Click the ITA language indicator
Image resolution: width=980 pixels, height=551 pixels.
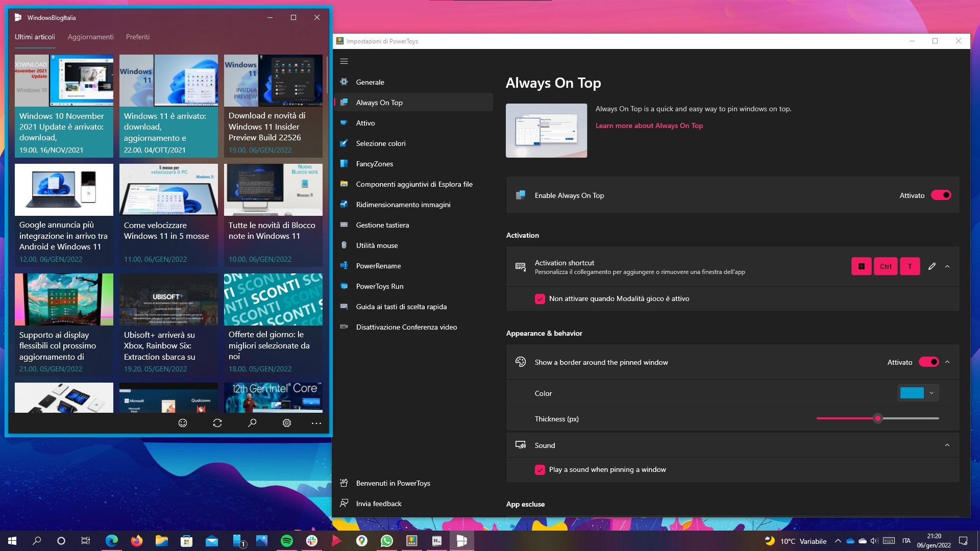pos(906,541)
